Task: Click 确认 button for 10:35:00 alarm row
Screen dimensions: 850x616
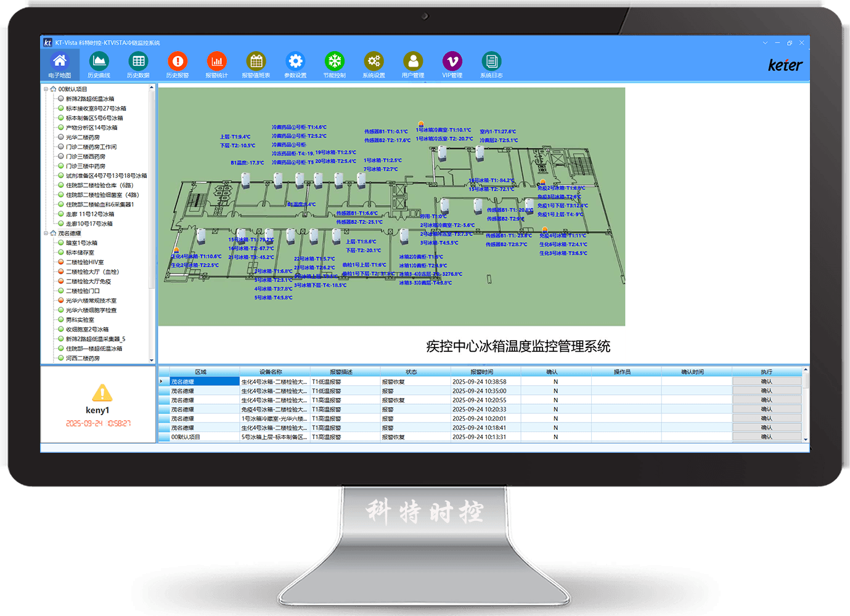Action: pos(766,391)
